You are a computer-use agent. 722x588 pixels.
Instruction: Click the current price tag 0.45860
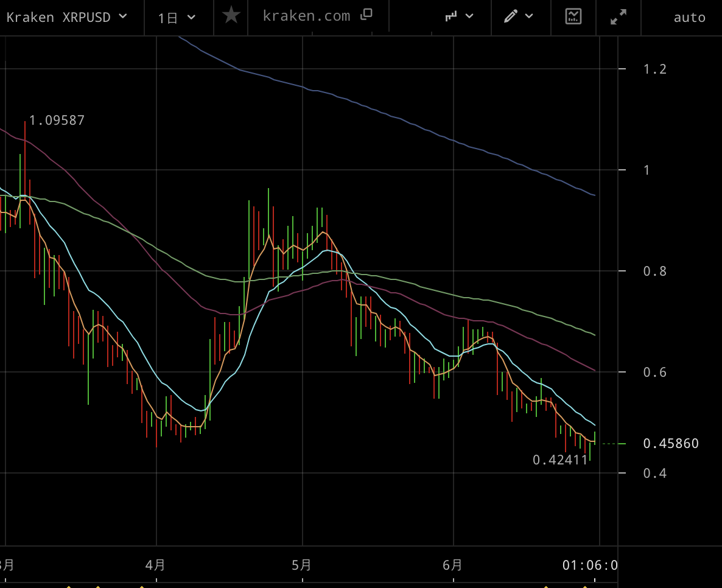tap(671, 443)
